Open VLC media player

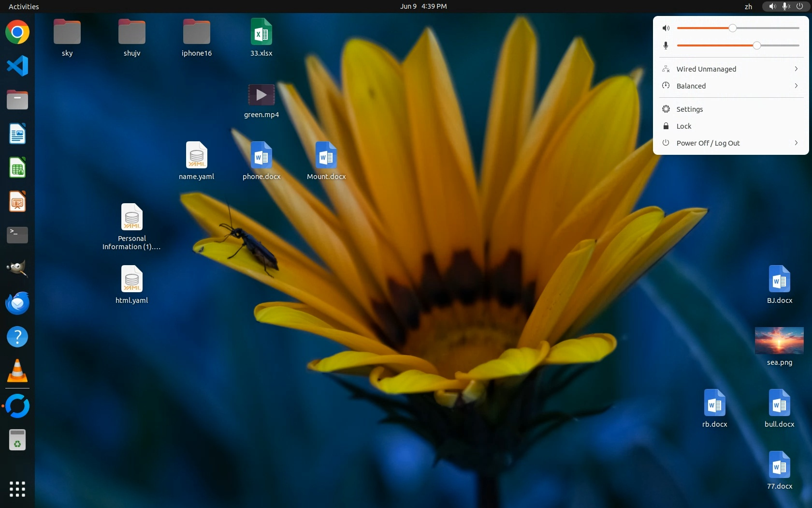tap(17, 371)
